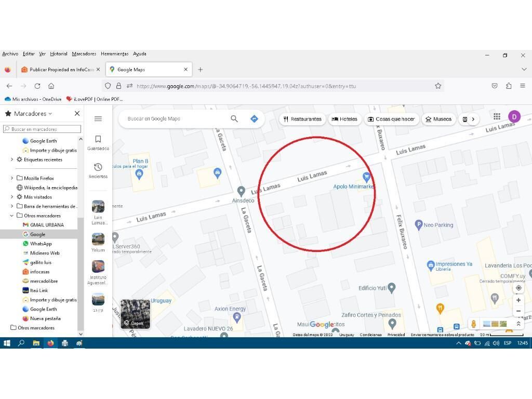Open the Capas layers thumbnail
Image resolution: width=532 pixels, height=399 pixels.
(136, 314)
